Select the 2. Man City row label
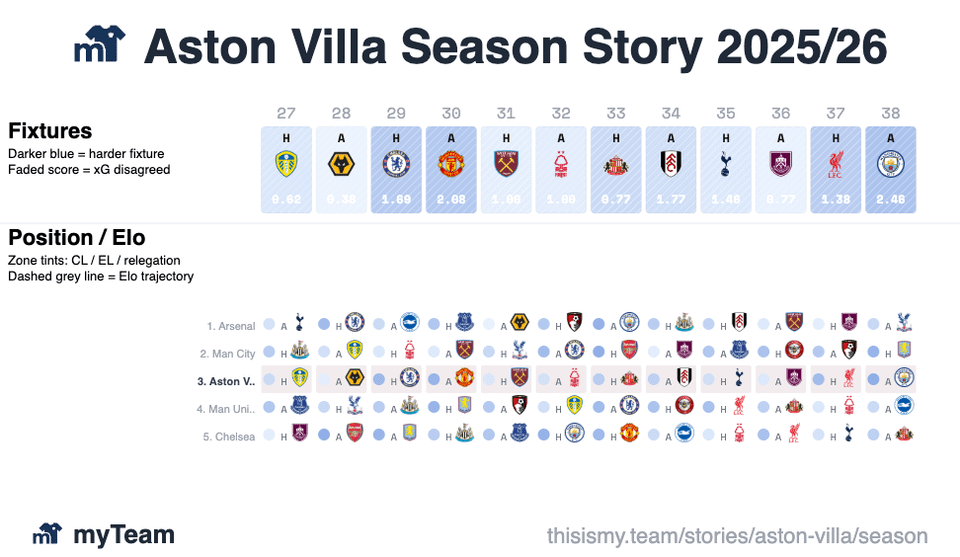960x557 pixels. pos(227,353)
